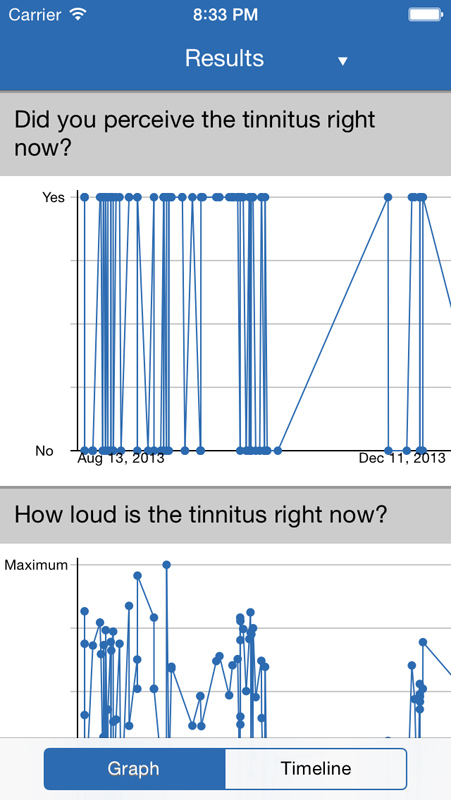Tap the Yes axis label
The image size is (451, 800).
click(x=53, y=197)
